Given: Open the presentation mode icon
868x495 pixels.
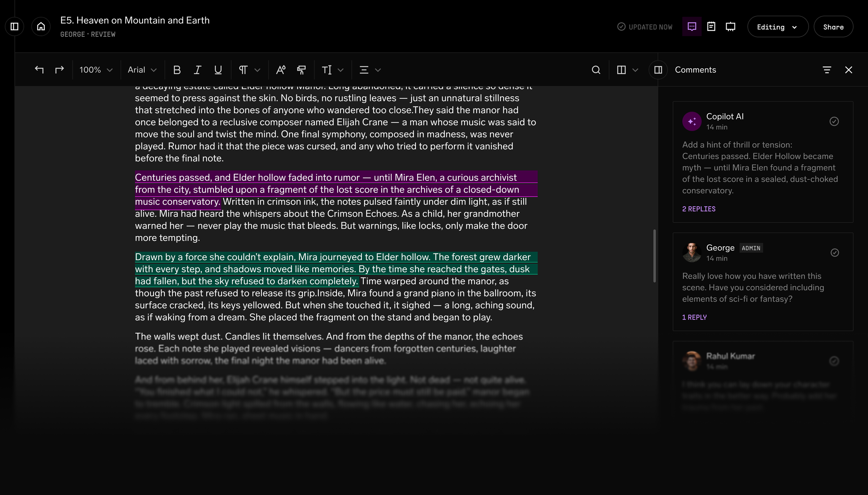Looking at the screenshot, I should coord(730,26).
